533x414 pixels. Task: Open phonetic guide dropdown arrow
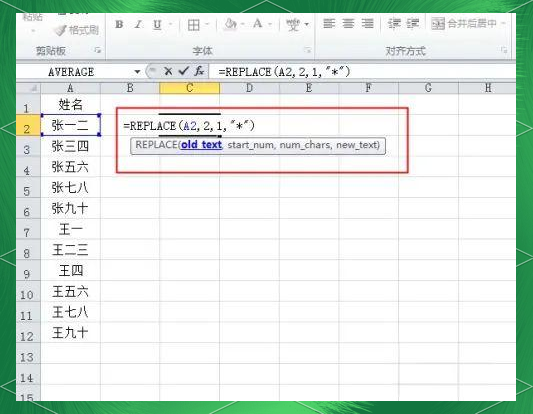[307, 24]
